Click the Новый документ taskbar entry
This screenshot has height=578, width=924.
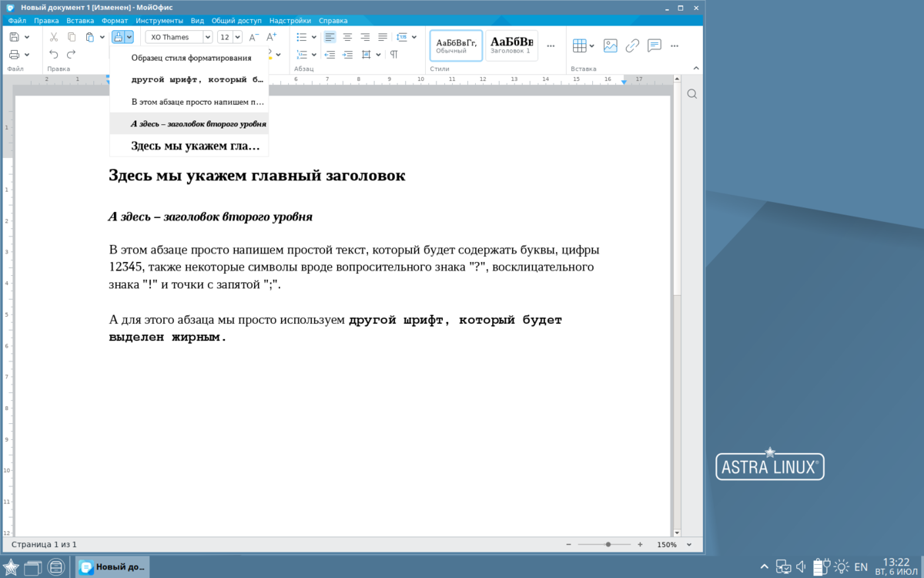click(114, 566)
